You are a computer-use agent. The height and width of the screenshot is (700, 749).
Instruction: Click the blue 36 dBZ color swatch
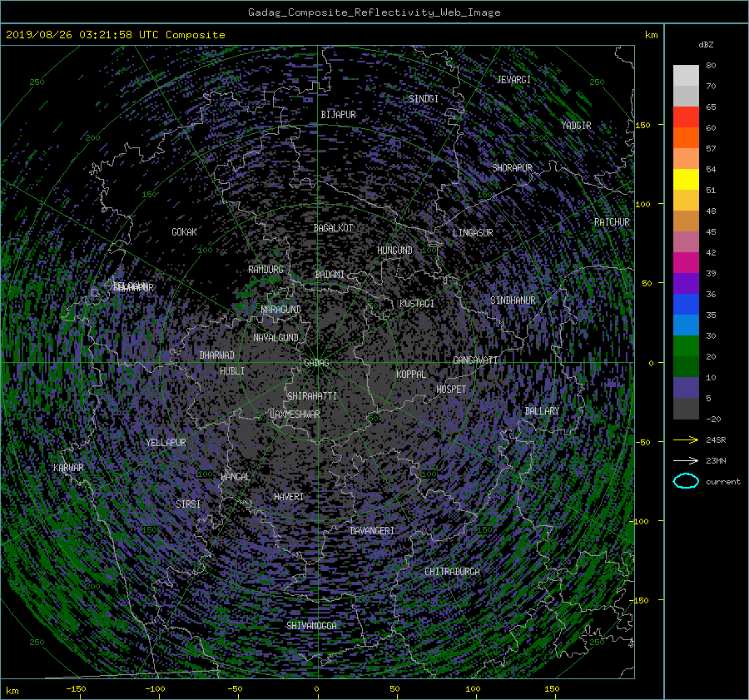coord(686,304)
